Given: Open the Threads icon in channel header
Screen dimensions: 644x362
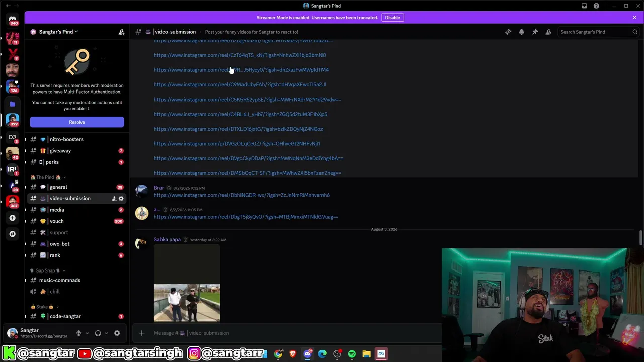Looking at the screenshot, I should click(508, 32).
